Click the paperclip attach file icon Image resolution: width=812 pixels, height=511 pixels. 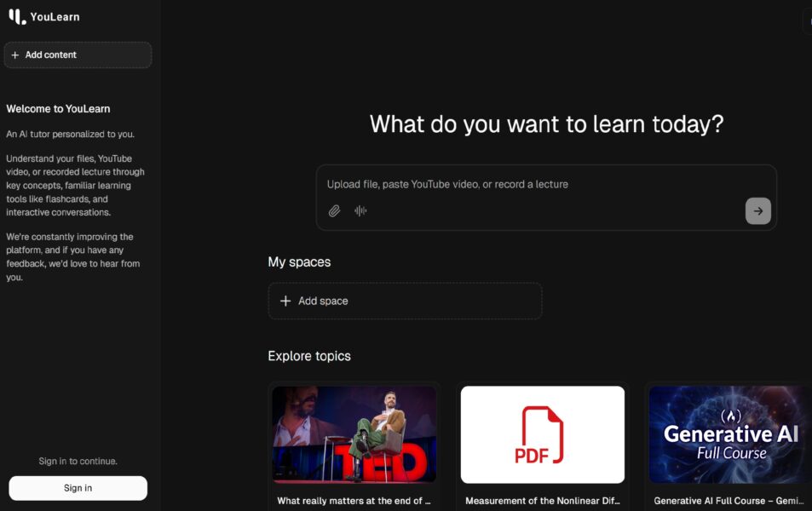[335, 211]
